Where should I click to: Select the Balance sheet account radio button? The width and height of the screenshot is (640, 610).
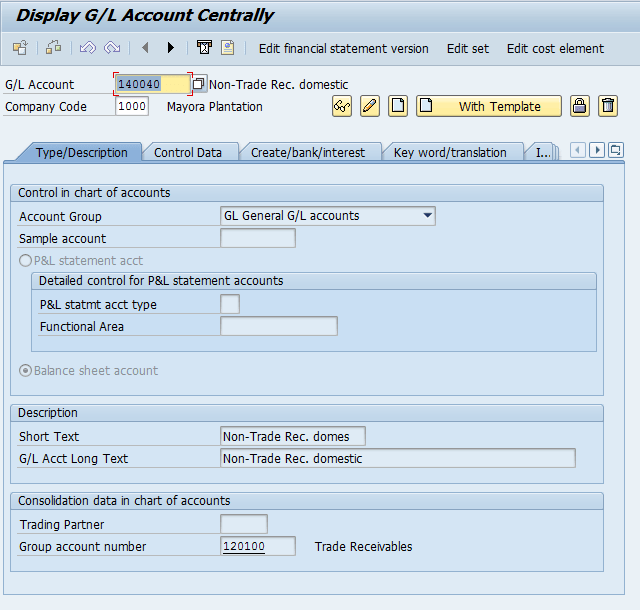pos(27,371)
